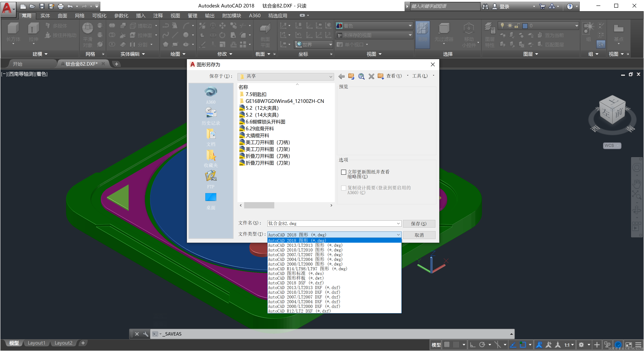Screen dimensions: 644x351
Task: Click the layer color swatch next to 0
Action: pos(525,26)
